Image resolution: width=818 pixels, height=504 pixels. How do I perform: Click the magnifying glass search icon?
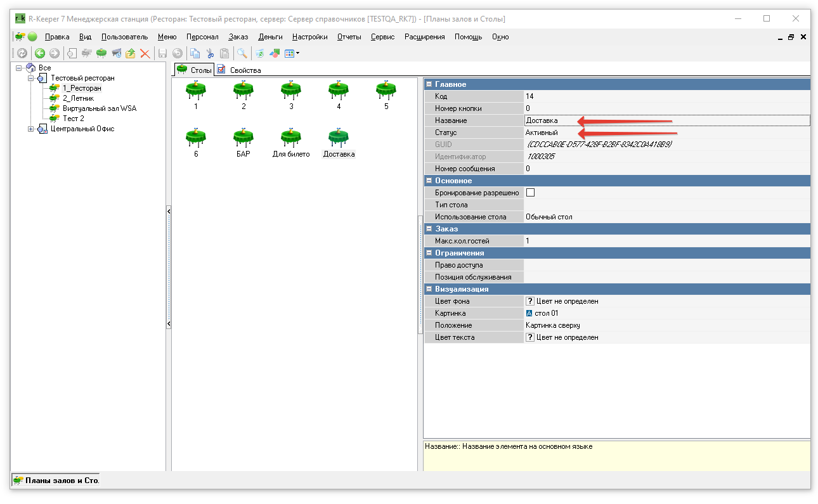tap(242, 54)
